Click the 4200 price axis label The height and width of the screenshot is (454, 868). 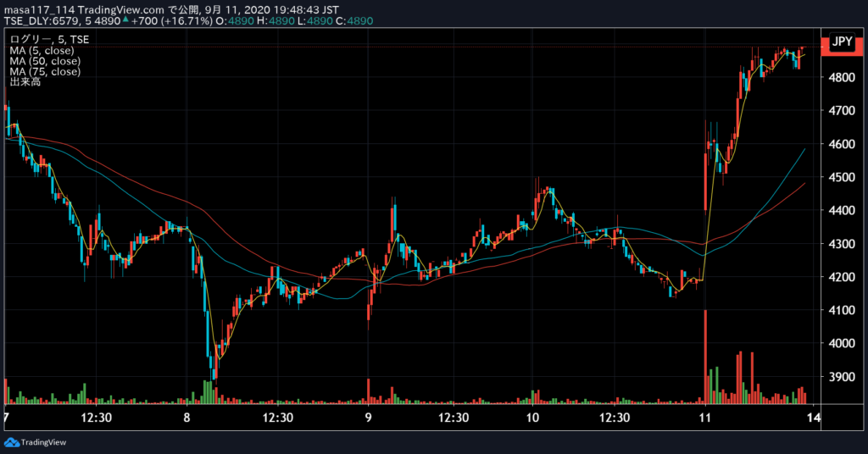(x=842, y=277)
